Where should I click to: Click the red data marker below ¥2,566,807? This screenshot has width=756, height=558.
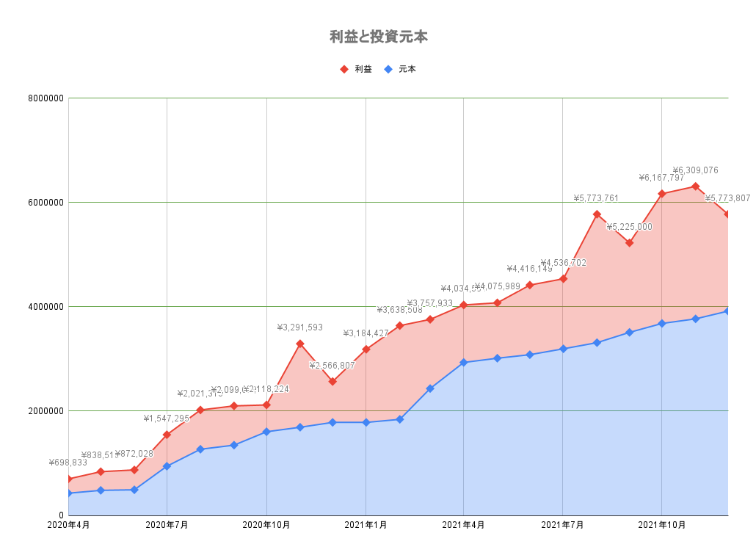coord(332,382)
